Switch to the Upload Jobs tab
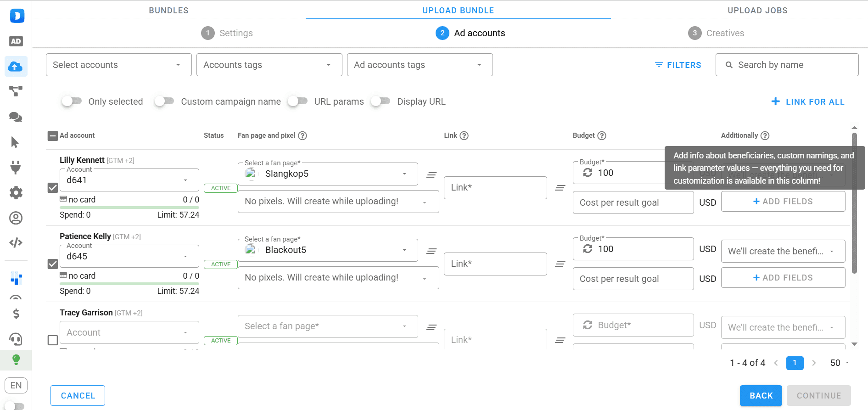 coord(757,11)
